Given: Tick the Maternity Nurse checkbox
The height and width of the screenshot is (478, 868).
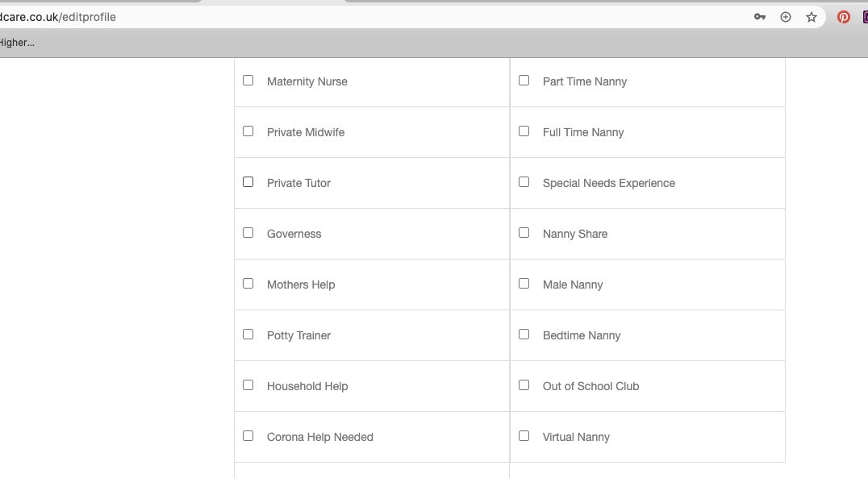Looking at the screenshot, I should coord(248,81).
